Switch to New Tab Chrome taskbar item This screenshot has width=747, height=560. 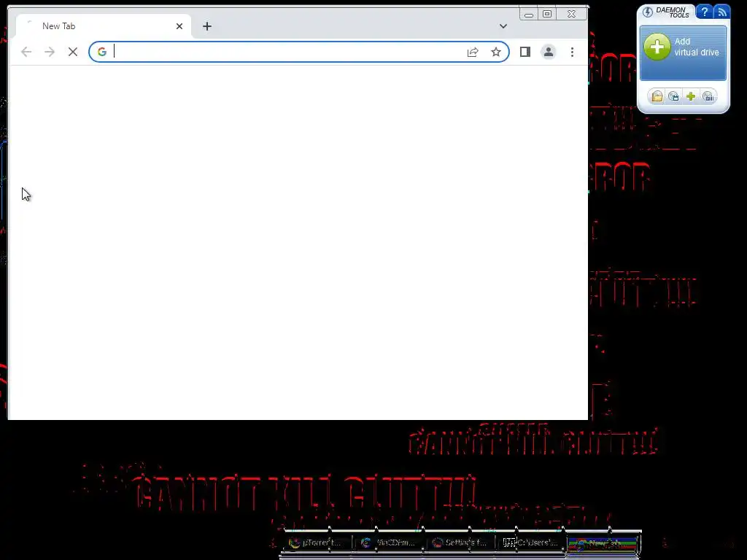pos(603,543)
